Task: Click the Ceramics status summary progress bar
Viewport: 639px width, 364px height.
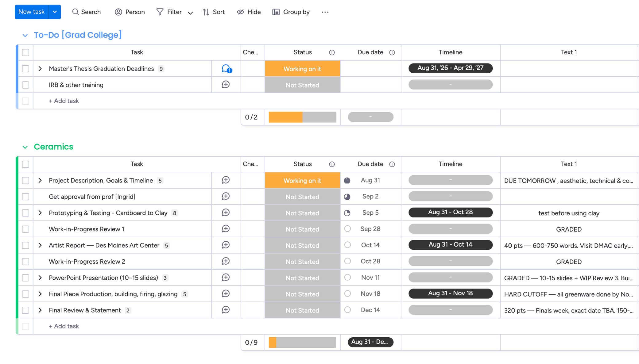Action: click(x=302, y=342)
